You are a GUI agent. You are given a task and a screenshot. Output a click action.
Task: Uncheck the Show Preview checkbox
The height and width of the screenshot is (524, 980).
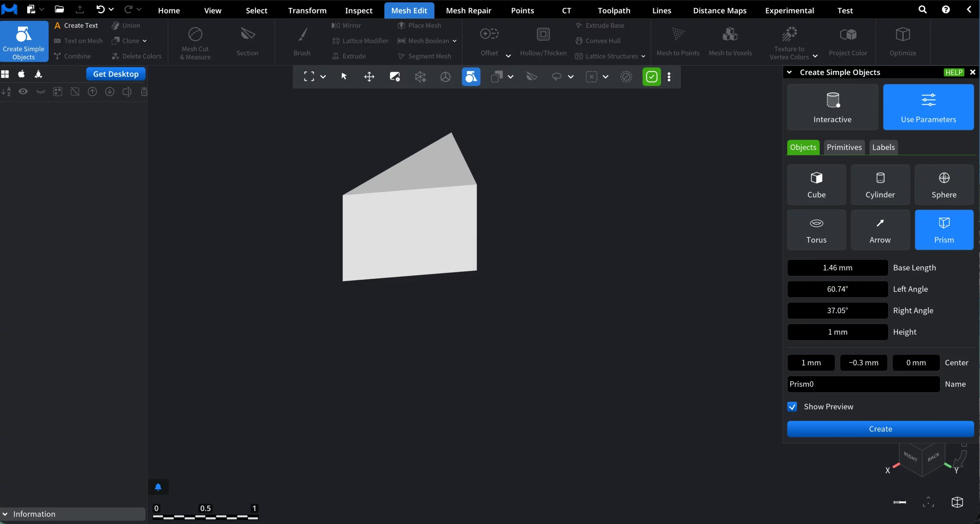tap(792, 406)
